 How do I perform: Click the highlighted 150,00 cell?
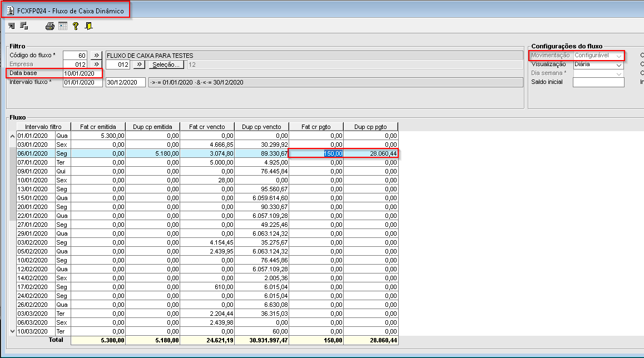click(x=316, y=153)
